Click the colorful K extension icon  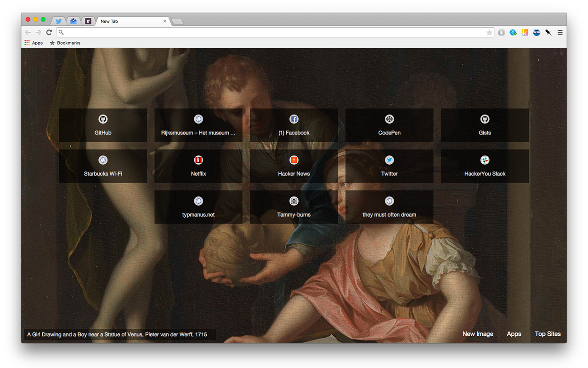(525, 33)
